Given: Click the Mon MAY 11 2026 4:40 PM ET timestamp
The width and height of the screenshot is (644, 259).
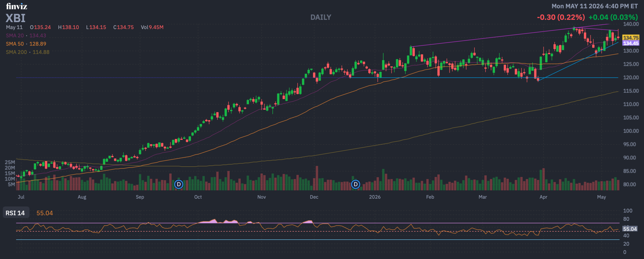Looking at the screenshot, I should pos(595,6).
